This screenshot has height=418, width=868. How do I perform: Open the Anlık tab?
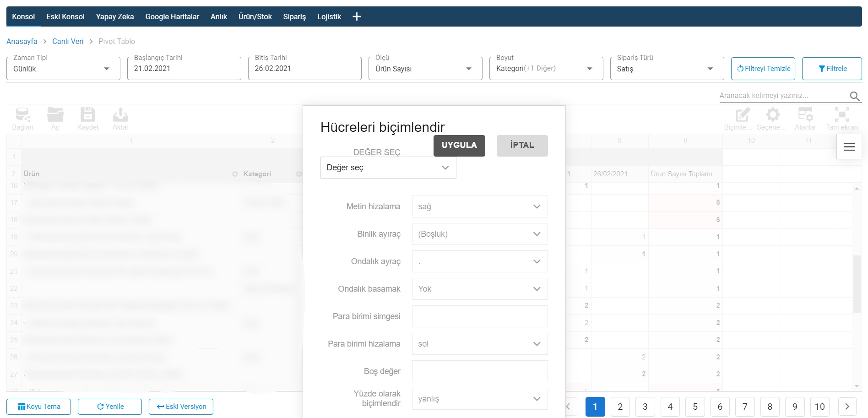coord(219,16)
